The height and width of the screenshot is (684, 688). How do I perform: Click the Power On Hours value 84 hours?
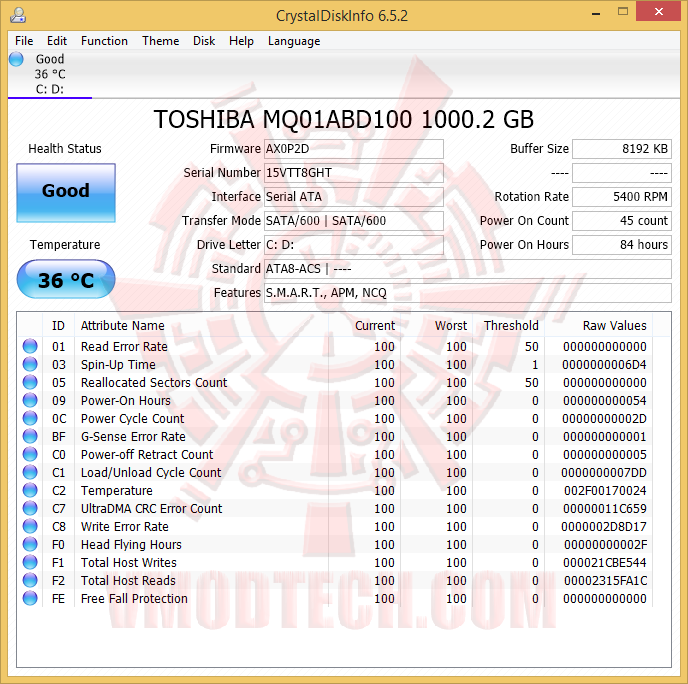(x=622, y=244)
